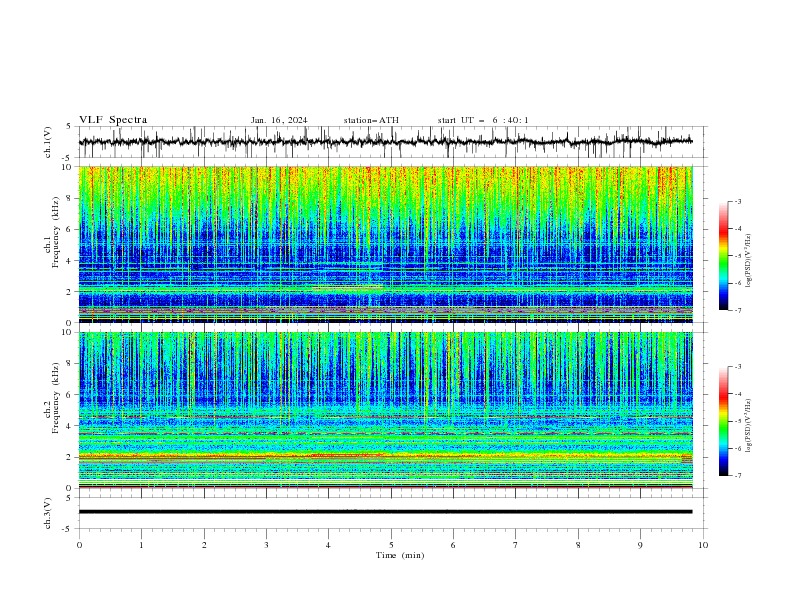
Task: Click the ch.1 "Frequency (kHz)" axis label
Action: coord(56,232)
